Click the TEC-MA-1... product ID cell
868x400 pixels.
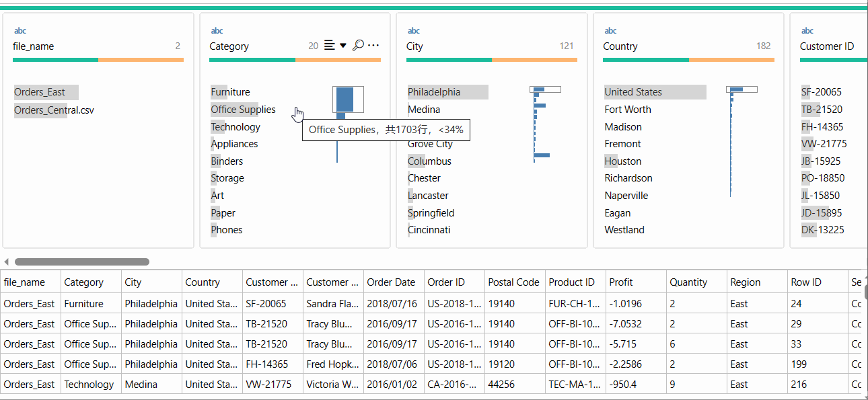(x=576, y=385)
